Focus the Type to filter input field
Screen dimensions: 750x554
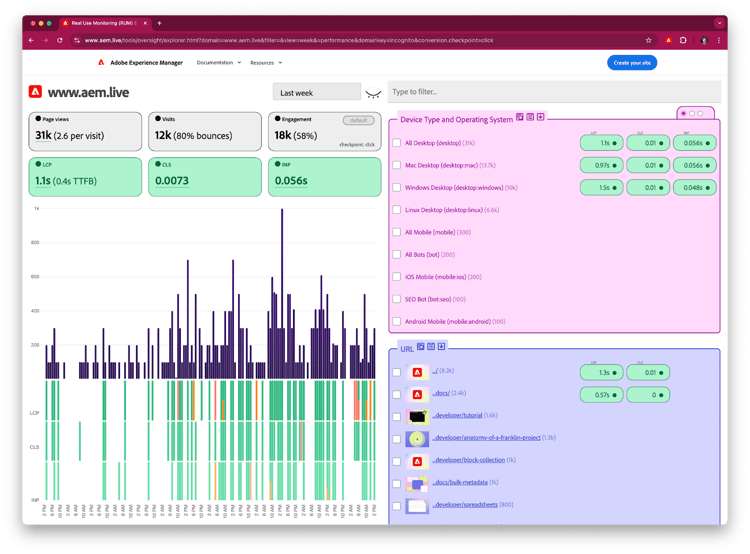point(554,92)
